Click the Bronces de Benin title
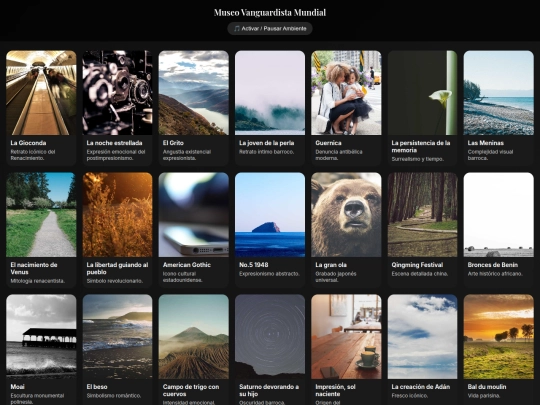This screenshot has width=540, height=405. coord(493,265)
